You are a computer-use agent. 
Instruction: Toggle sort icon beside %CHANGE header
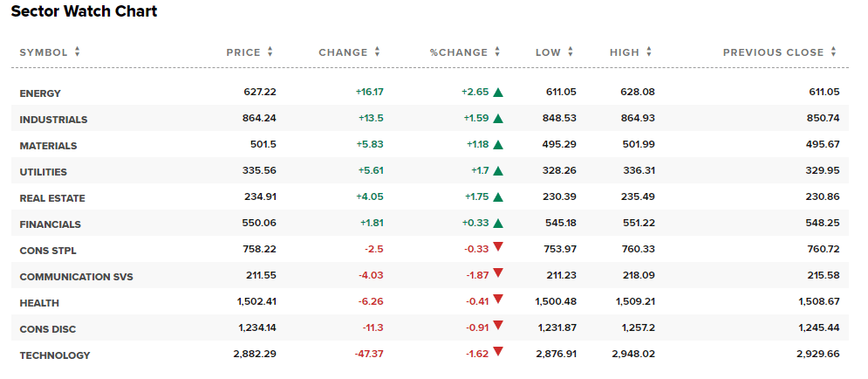coord(497,52)
